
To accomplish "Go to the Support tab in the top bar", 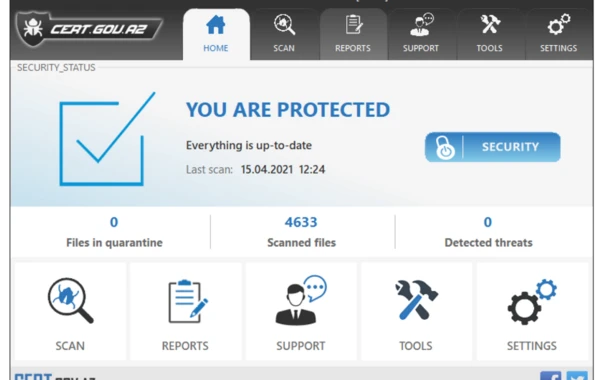I will pyautogui.click(x=421, y=34).
